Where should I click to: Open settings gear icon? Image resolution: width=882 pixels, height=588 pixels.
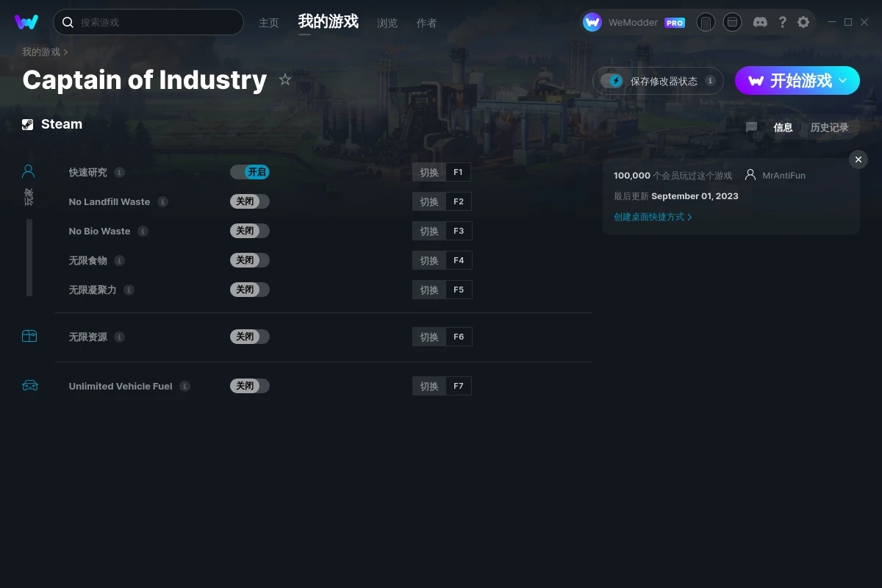tap(803, 22)
